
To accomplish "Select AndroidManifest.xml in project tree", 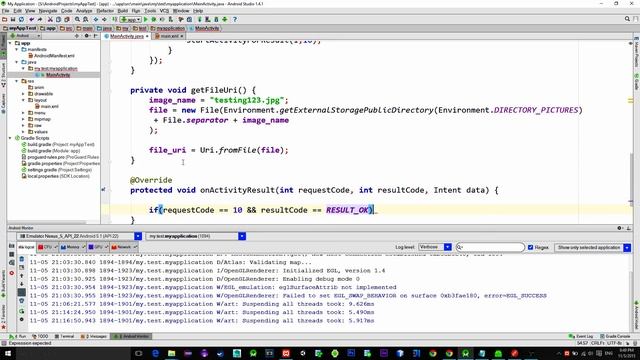I will point(54,56).
